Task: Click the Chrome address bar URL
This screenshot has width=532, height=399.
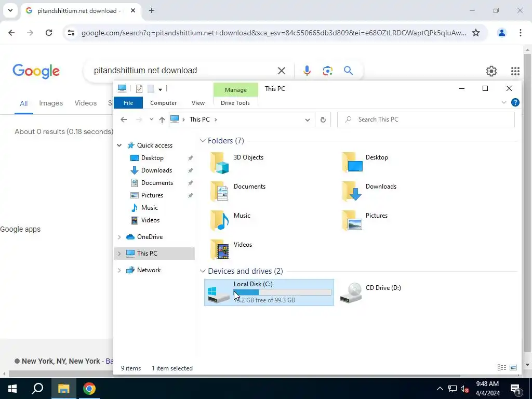Action: [273, 33]
